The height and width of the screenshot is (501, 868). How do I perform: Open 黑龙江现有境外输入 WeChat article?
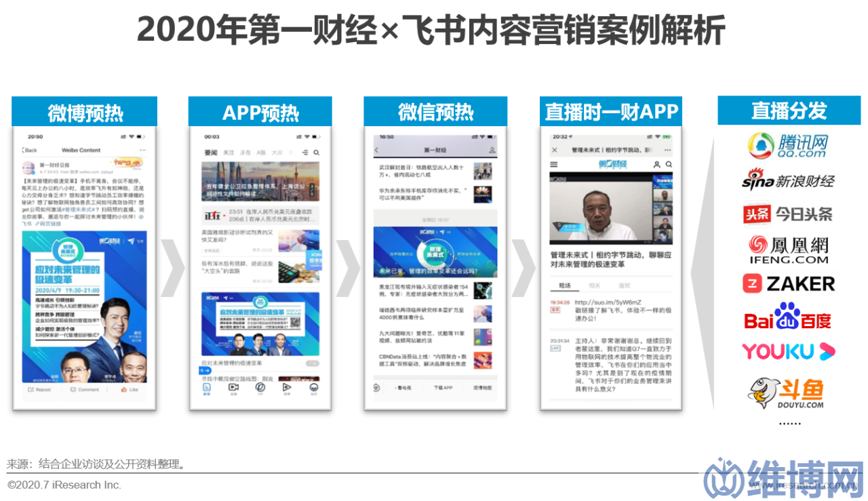tap(435, 291)
